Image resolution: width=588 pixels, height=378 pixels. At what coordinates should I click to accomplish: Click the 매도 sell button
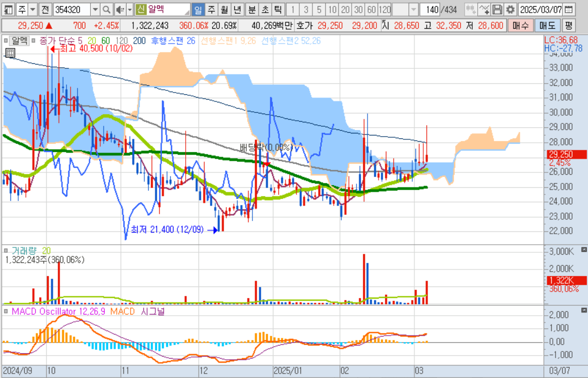pos(547,25)
